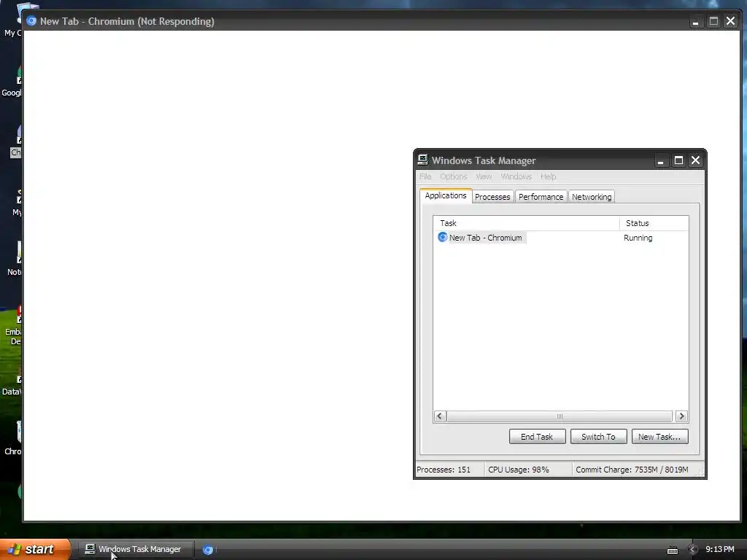The image size is (747, 560).
Task: Click the Task Manager title bar icon
Action: click(x=422, y=160)
